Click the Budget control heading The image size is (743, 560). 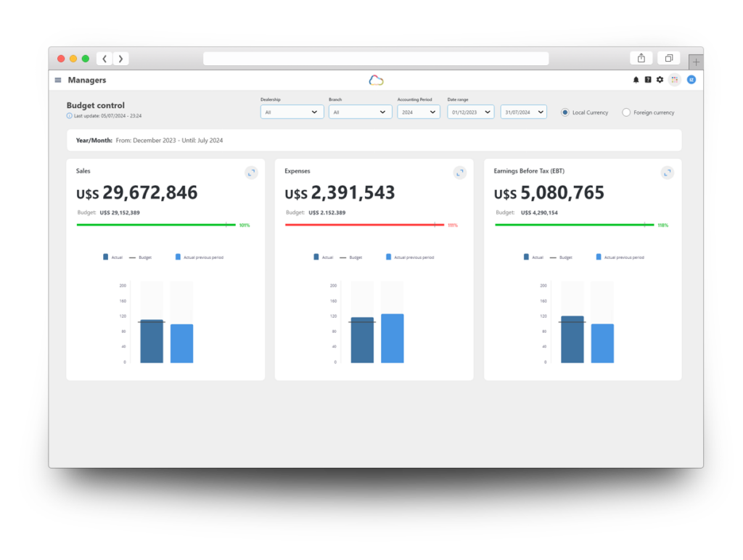[x=95, y=105]
